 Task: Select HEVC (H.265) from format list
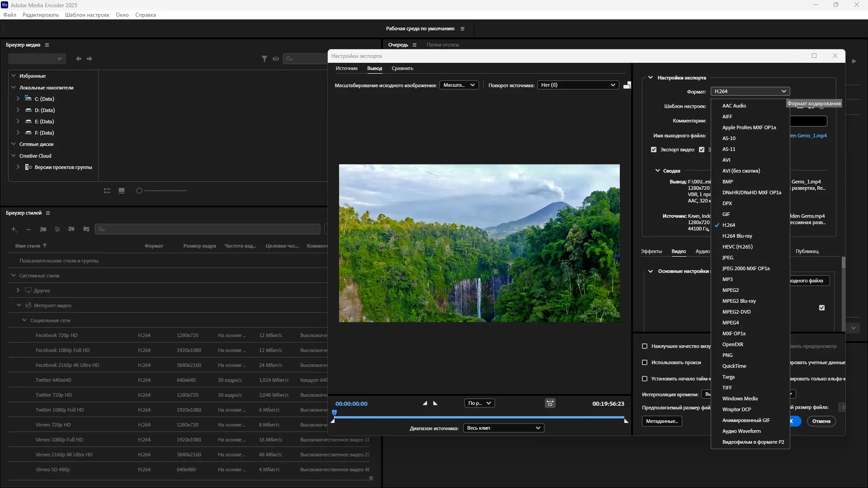[x=737, y=247]
